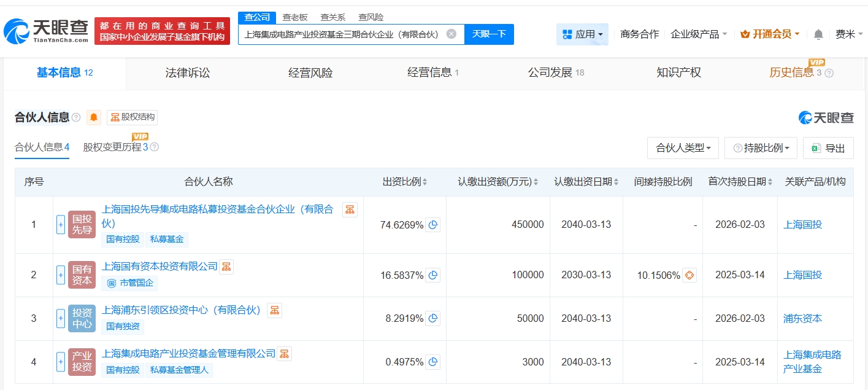Viewport: 868px width, 390px height.
Task: Click the notification bell in top bar
Action: (818, 34)
